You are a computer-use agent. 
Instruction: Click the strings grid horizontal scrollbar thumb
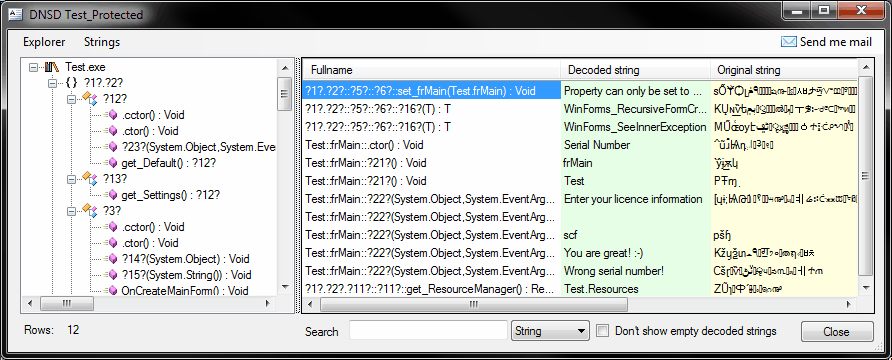(473, 305)
